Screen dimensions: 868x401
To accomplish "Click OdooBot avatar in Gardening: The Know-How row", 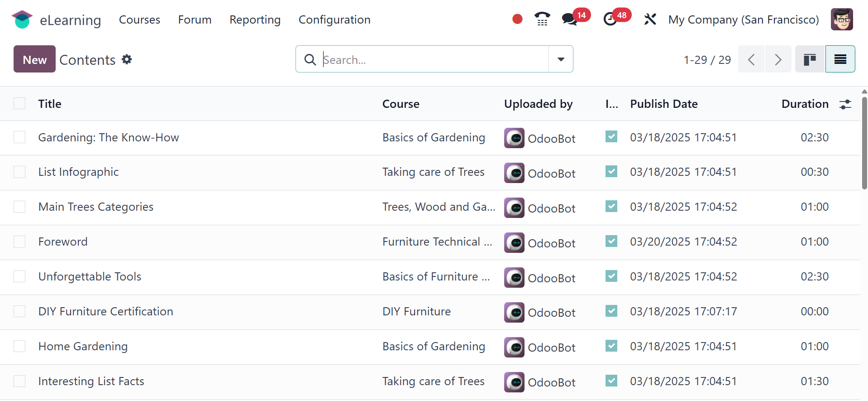I will point(514,138).
